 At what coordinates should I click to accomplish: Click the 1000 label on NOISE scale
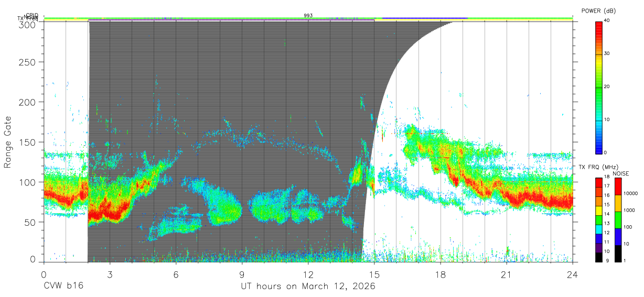(x=628, y=210)
